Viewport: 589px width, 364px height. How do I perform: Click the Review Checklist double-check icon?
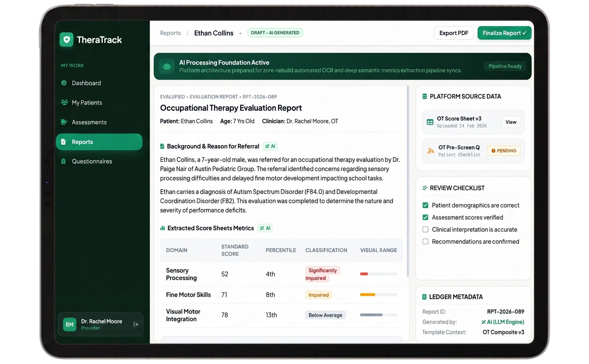click(425, 188)
